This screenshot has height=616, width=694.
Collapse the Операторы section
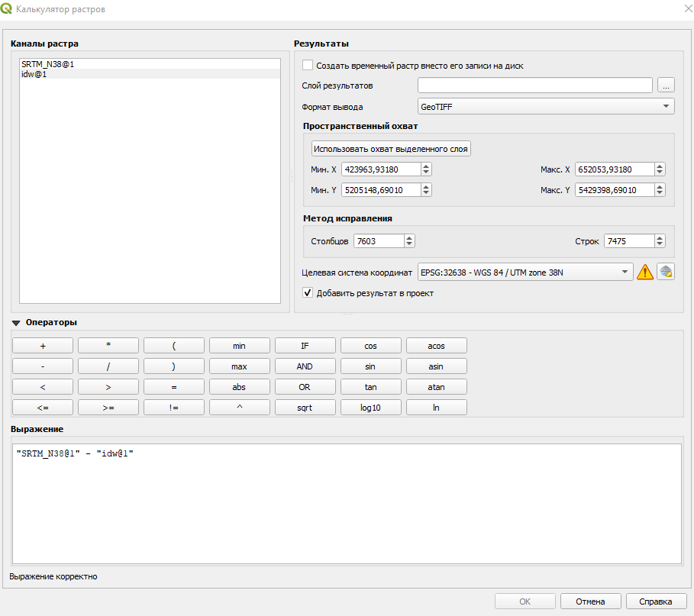16,323
